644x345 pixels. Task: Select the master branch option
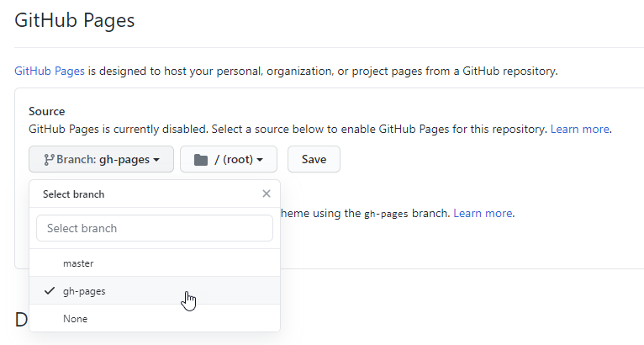tap(155, 263)
